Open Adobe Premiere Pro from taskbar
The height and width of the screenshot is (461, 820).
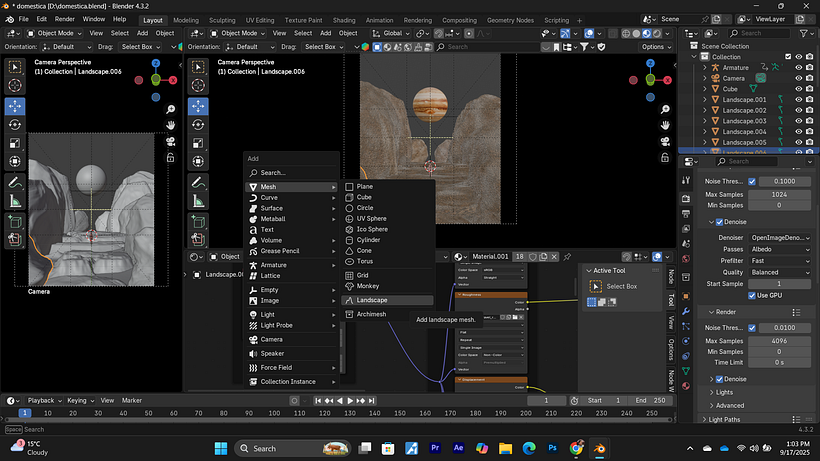coord(436,448)
